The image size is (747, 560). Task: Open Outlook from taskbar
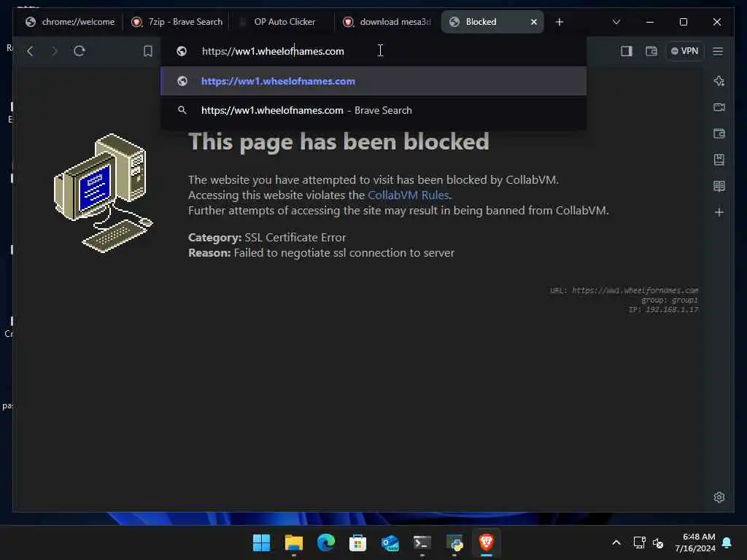coord(390,542)
